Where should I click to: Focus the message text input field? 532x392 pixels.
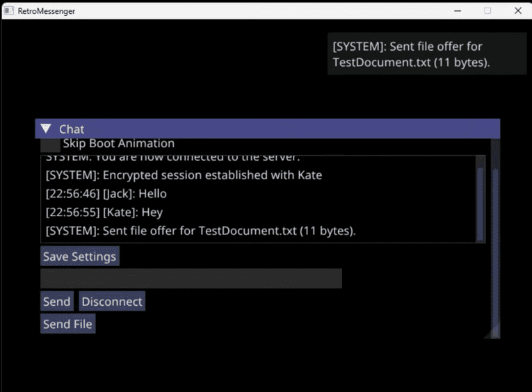click(x=191, y=279)
